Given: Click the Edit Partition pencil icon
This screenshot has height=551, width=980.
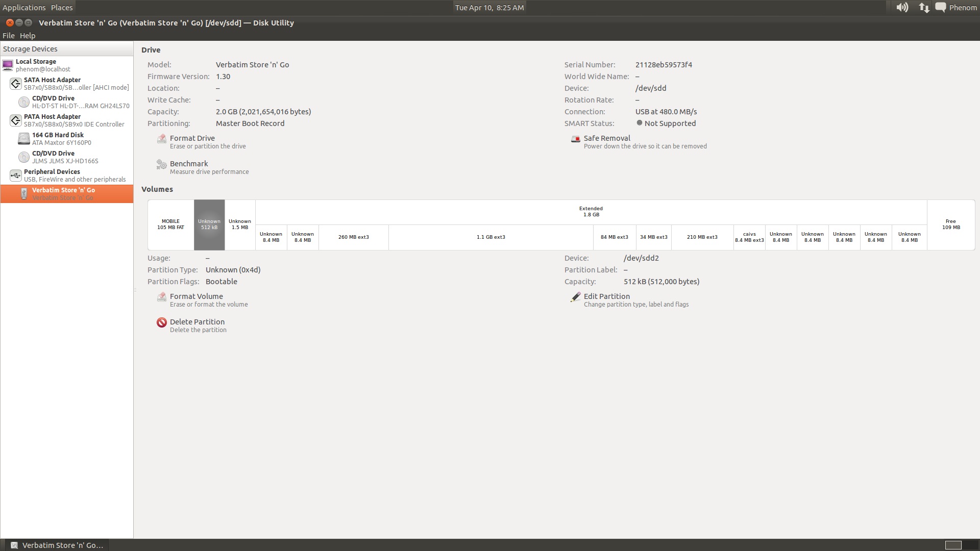Looking at the screenshot, I should click(575, 297).
